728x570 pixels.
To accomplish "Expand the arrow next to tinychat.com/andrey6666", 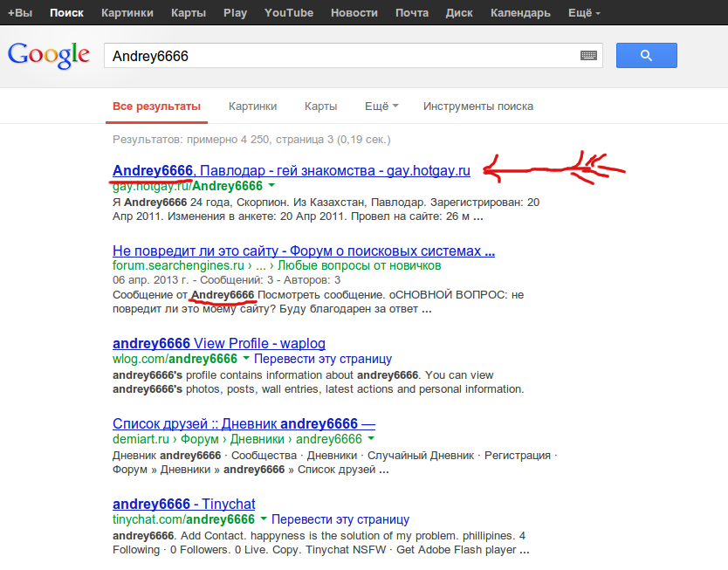I will tap(264, 518).
